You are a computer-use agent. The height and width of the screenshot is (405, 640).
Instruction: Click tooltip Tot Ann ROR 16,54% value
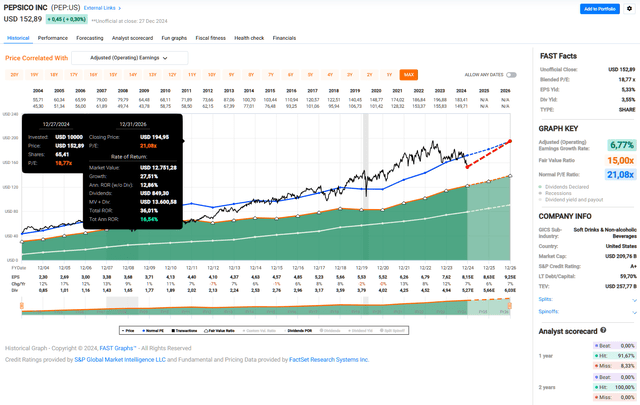click(x=149, y=219)
